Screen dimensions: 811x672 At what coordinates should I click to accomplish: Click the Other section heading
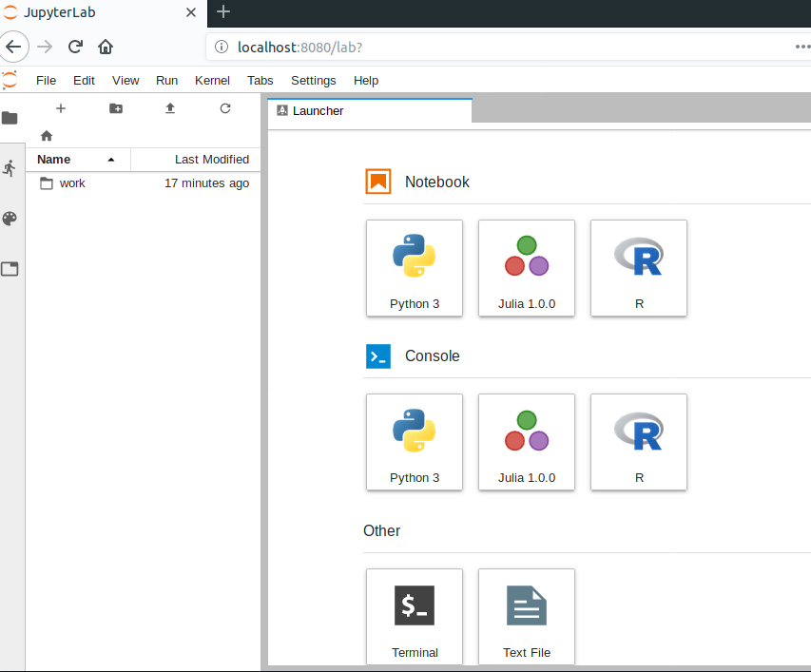point(381,531)
